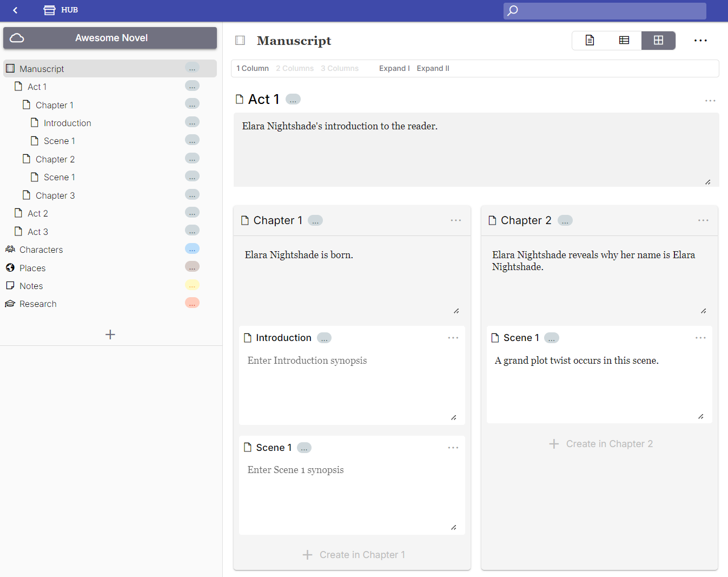This screenshot has height=577, width=728.
Task: Click Expand I in the layout bar
Action: click(394, 68)
